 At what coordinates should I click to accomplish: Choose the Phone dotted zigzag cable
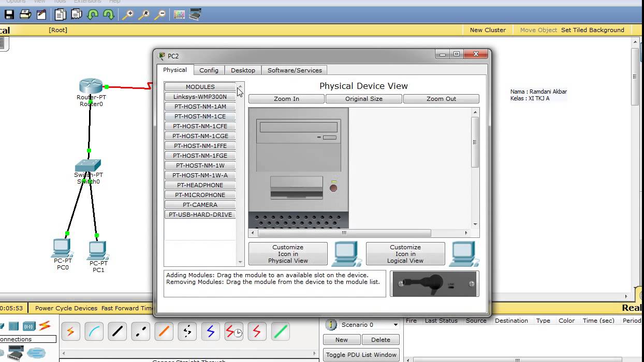click(x=187, y=331)
